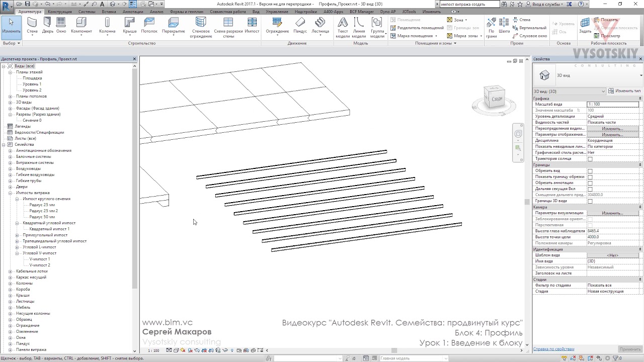
Task: Select the Лестница (Stair) tool
Action: coord(320,26)
